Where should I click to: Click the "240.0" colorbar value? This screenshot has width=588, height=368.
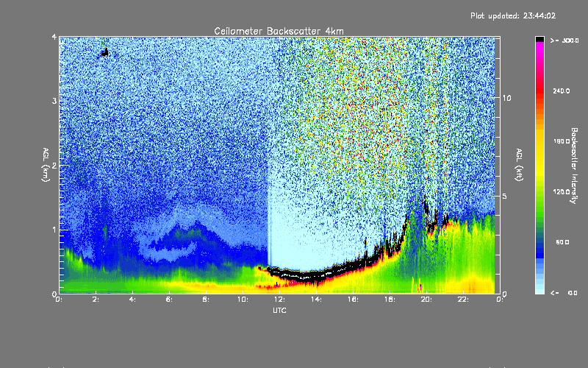pos(562,91)
